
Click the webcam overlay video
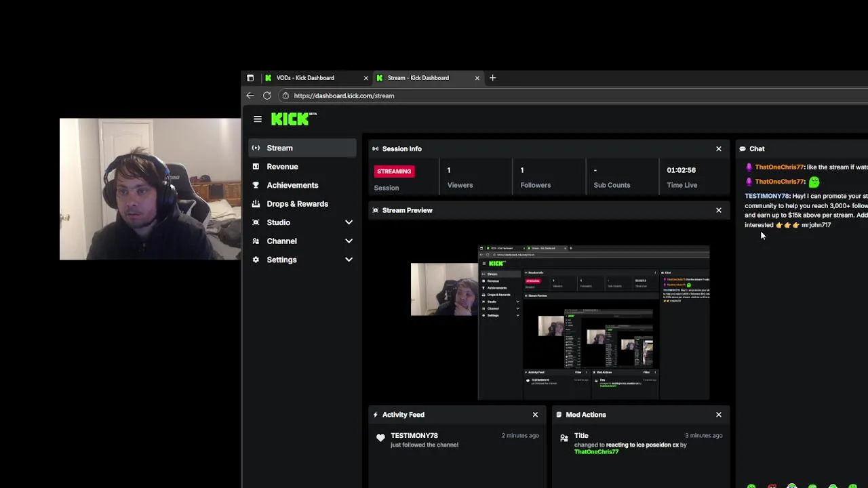[x=150, y=189]
